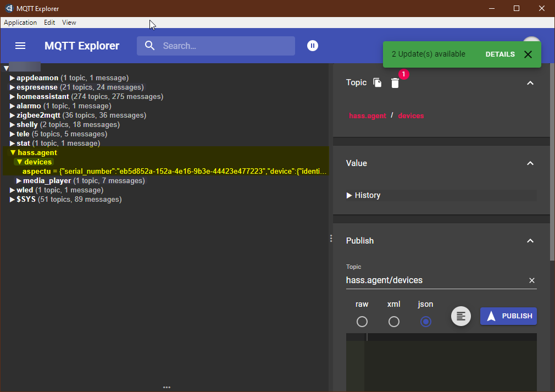Click the publish topic input field
Image resolution: width=555 pixels, height=392 pixels.
[436, 280]
